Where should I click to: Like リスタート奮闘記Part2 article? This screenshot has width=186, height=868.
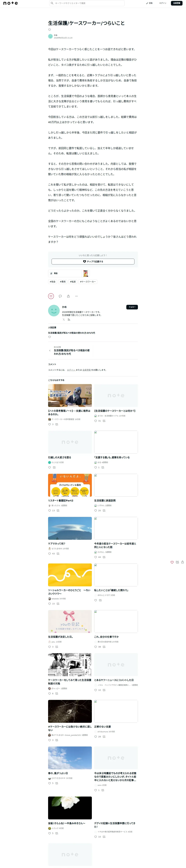[x=50, y=511]
